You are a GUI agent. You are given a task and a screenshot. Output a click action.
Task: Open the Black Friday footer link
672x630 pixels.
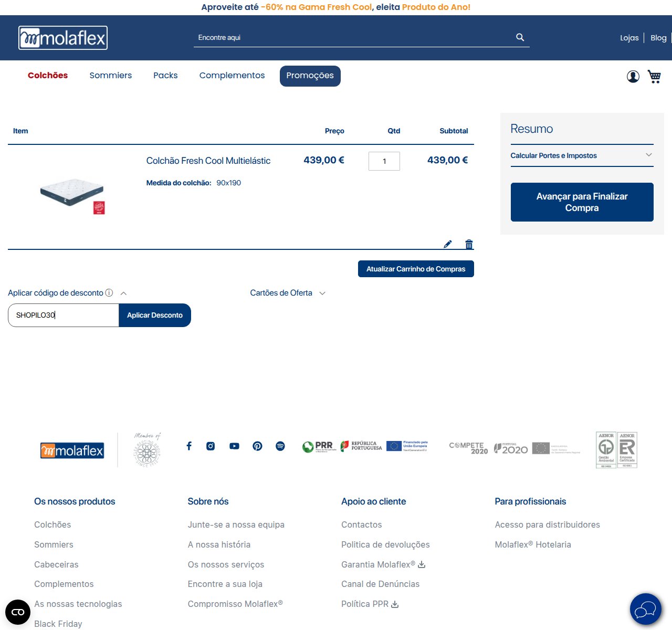[x=58, y=624]
